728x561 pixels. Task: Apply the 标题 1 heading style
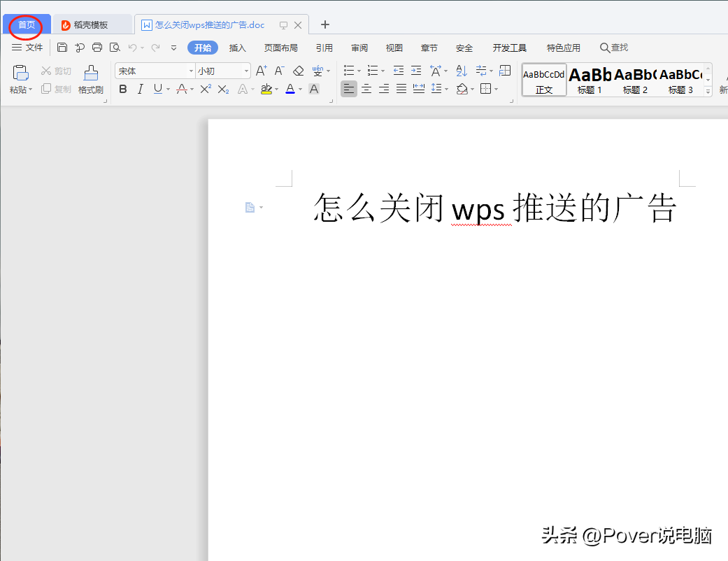(x=590, y=80)
